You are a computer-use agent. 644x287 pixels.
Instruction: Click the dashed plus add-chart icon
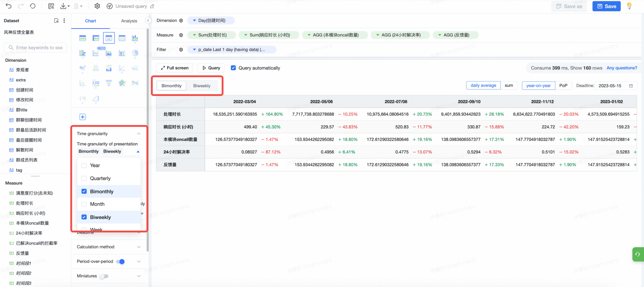click(x=82, y=117)
